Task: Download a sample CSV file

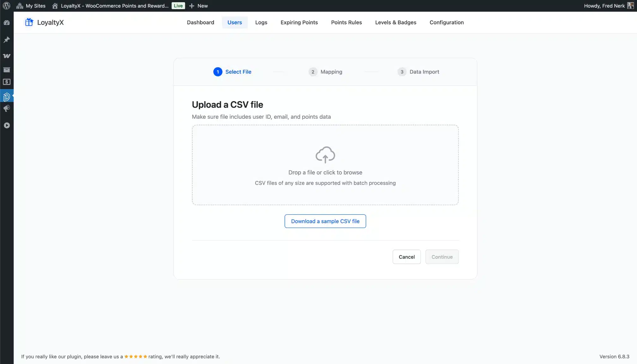Action: pyautogui.click(x=325, y=221)
